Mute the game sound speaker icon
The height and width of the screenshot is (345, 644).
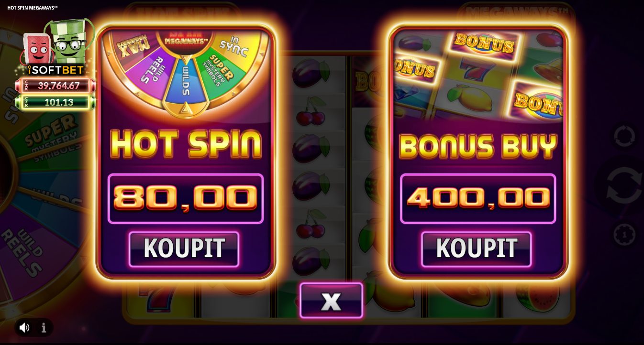pos(24,327)
